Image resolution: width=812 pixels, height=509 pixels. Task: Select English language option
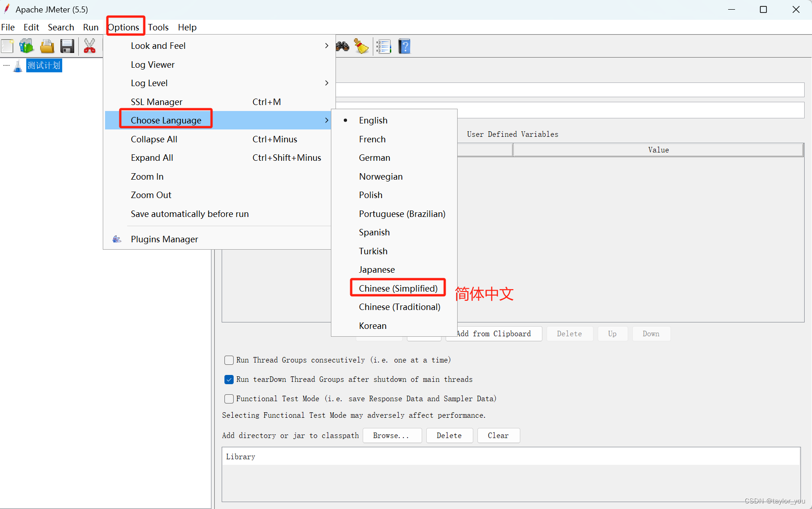[x=373, y=120]
